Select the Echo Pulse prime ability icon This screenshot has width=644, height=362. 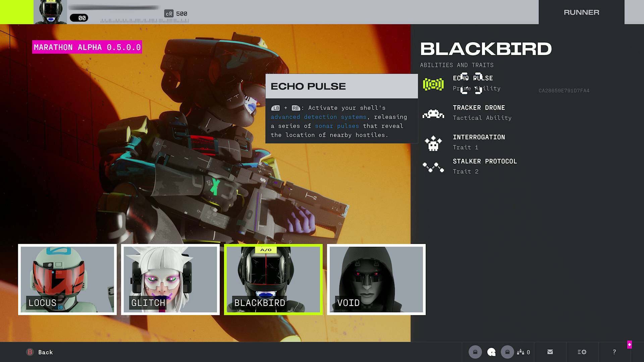pos(434,85)
